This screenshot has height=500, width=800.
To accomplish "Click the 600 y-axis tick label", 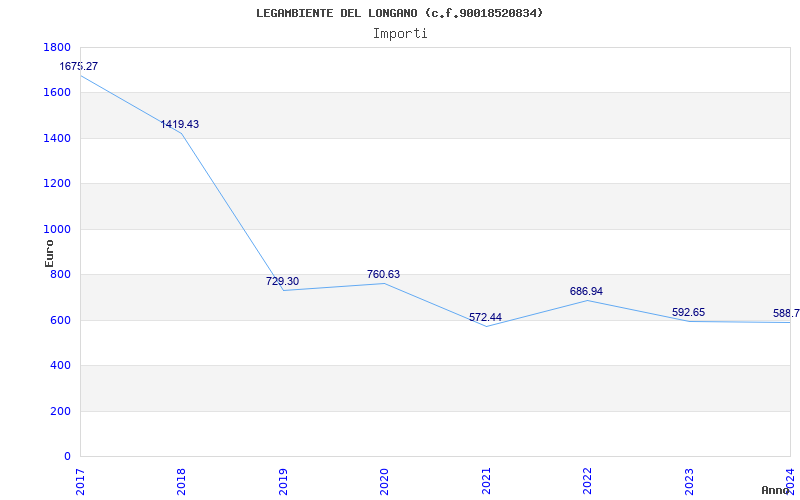I will (60, 320).
